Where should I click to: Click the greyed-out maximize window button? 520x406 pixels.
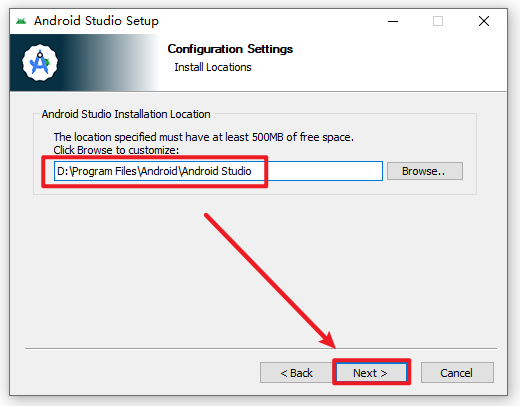coord(438,21)
